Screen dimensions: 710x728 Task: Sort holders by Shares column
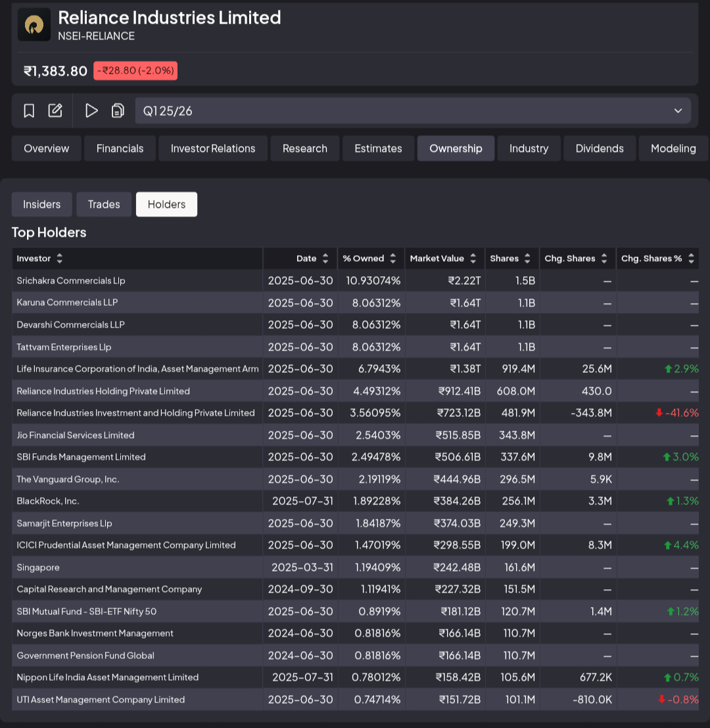pos(527,258)
